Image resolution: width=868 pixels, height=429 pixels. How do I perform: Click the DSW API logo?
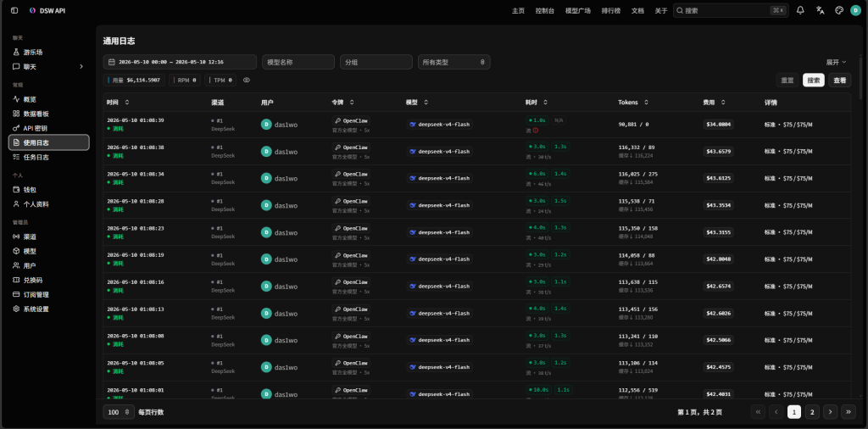point(47,10)
